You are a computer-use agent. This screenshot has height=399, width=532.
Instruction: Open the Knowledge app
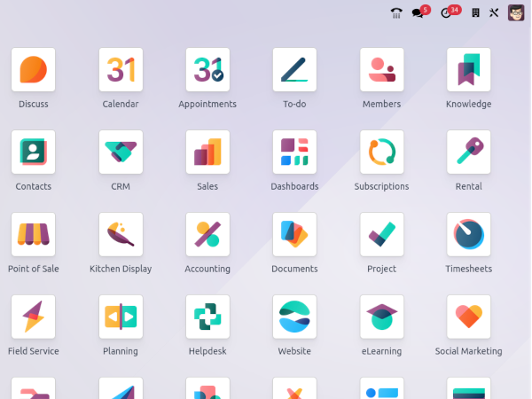(468, 69)
